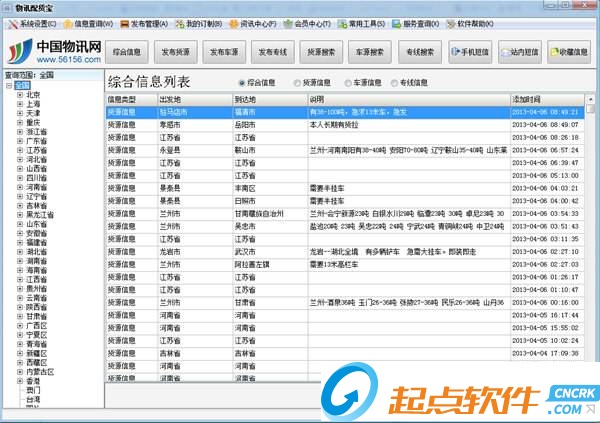Click the 本人长期有货拉 description cell
Screen dimensions: 600x423
(x=409, y=125)
